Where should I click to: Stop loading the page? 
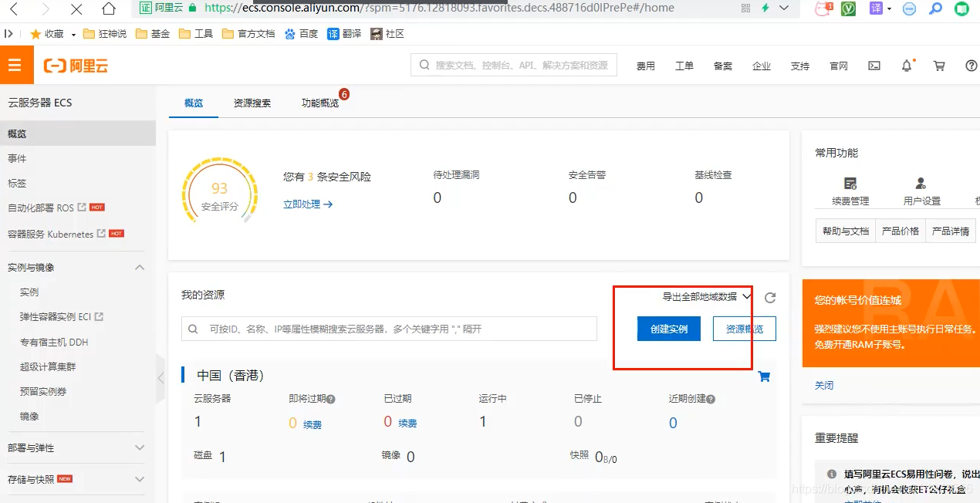coord(76,9)
